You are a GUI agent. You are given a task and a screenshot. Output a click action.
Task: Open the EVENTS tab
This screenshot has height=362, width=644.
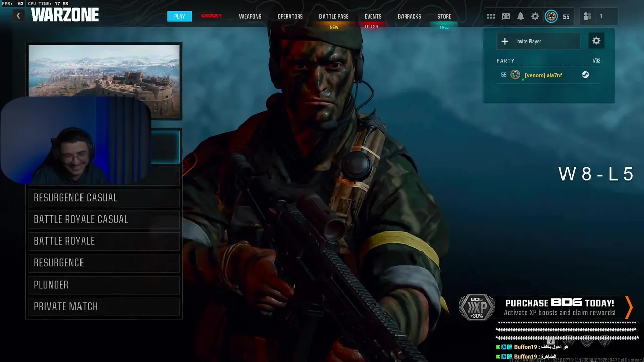tap(373, 16)
